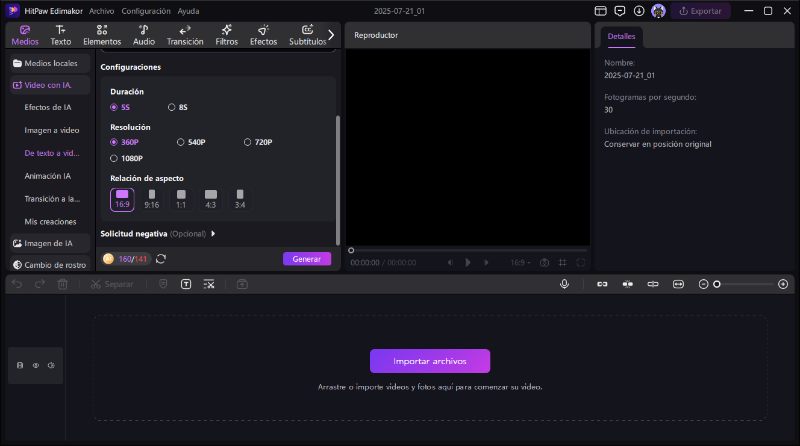Select 360P resolution
This screenshot has height=446, width=800.
(x=114, y=142)
